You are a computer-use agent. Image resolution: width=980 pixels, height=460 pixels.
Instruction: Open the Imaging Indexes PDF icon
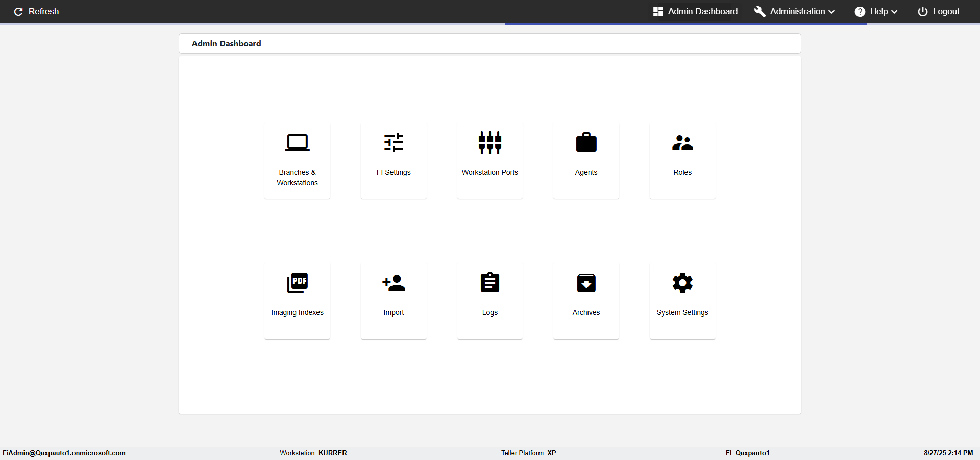point(297,283)
